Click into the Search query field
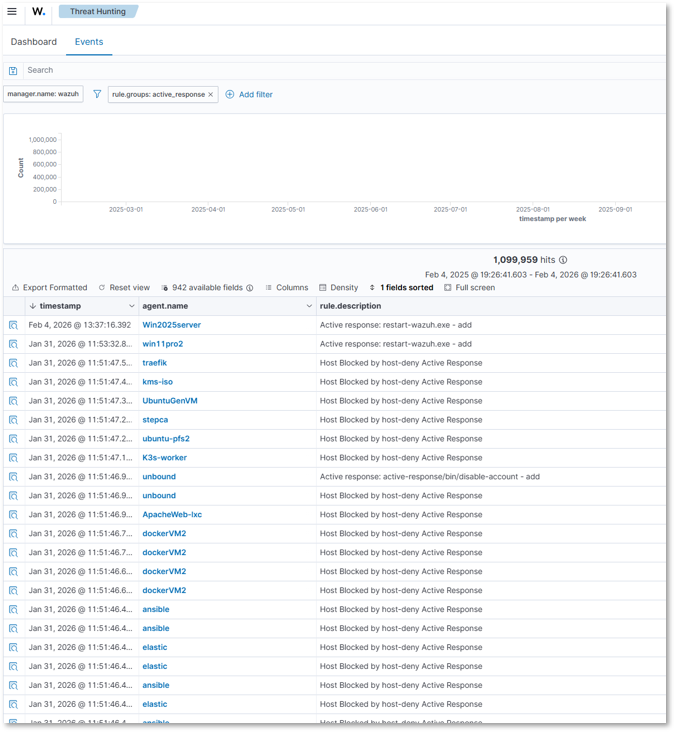The height and width of the screenshot is (732, 675). coord(345,70)
